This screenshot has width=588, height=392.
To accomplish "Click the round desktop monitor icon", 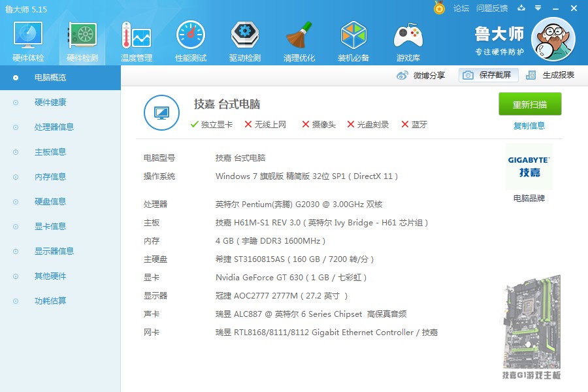I will pyautogui.click(x=161, y=112).
